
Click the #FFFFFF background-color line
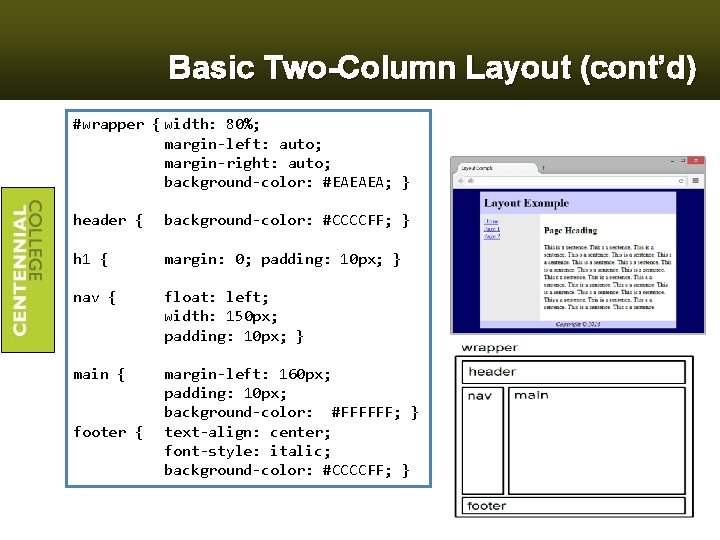(291, 412)
